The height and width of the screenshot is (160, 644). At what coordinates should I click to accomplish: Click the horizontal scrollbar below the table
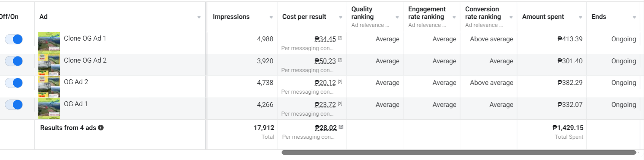459,152
